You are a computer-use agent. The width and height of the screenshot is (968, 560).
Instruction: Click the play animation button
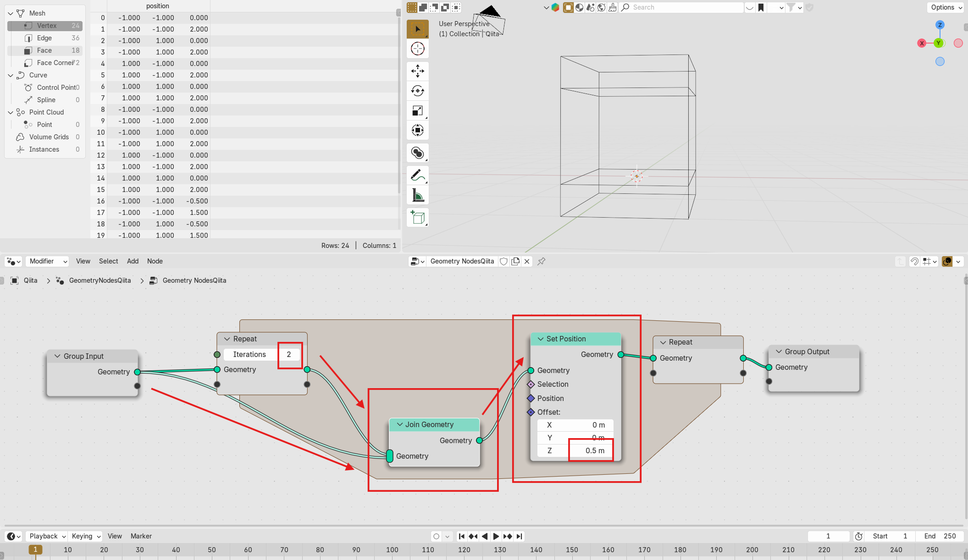[x=496, y=536]
